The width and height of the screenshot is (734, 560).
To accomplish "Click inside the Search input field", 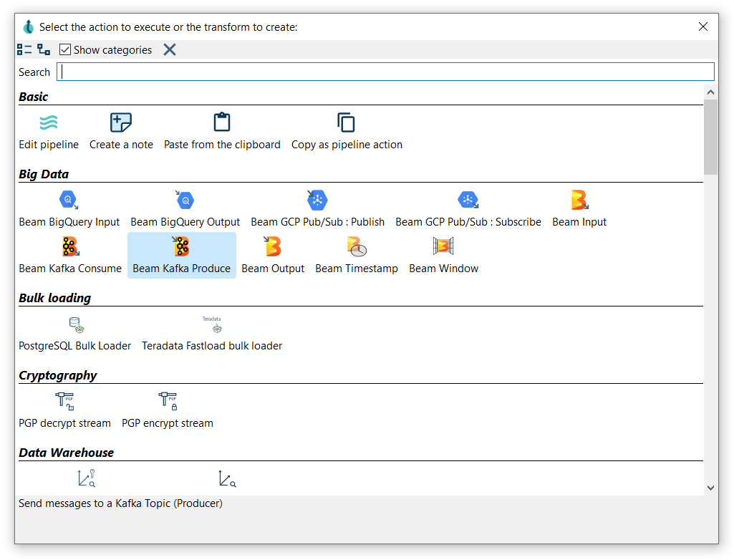I will click(x=387, y=72).
